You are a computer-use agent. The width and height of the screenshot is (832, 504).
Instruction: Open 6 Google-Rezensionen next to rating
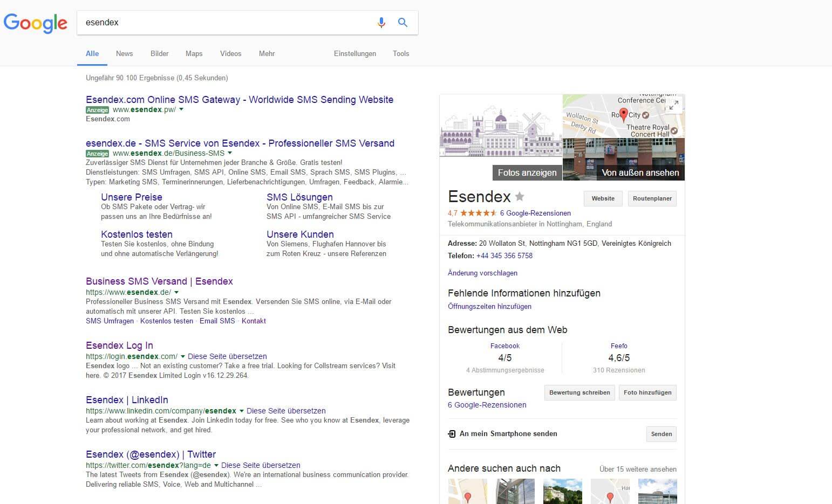[x=535, y=213]
